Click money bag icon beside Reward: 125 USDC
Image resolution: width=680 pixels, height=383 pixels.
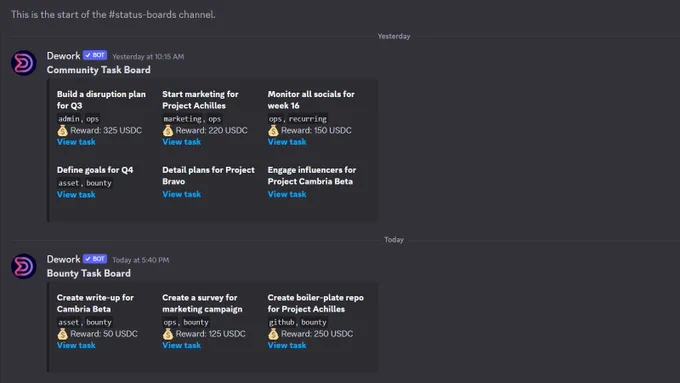pos(168,334)
